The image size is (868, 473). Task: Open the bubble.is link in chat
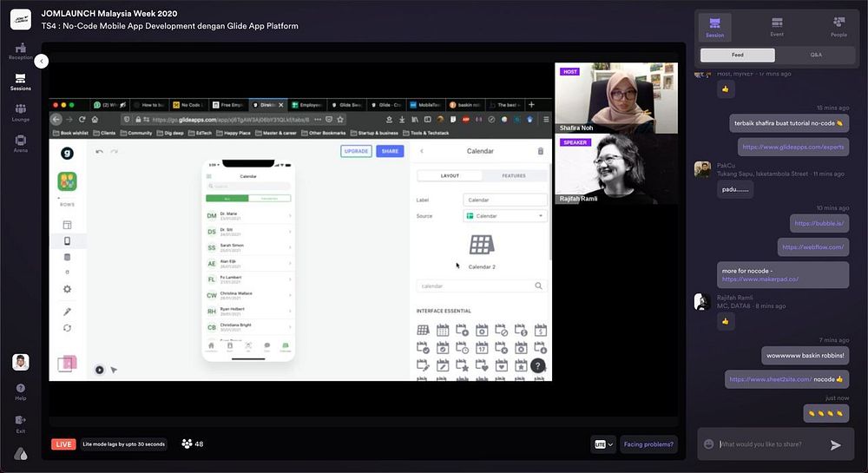(819, 223)
